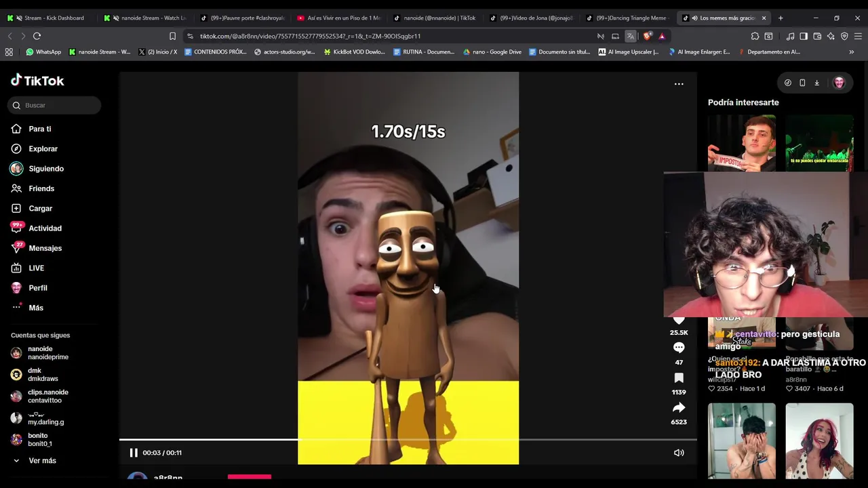Screen dimensions: 868x488
Task: Open the Brave VPN shield icon
Action: click(x=844, y=36)
